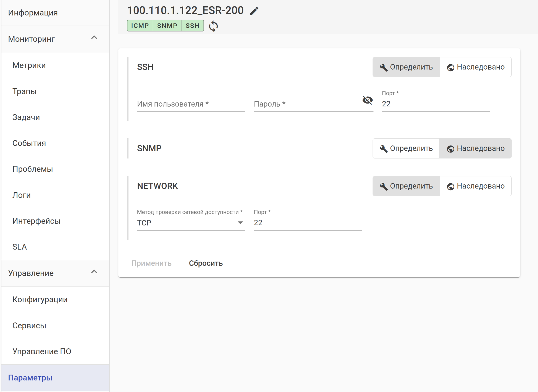
Task: Toggle password visibility eye icon
Action: point(367,100)
